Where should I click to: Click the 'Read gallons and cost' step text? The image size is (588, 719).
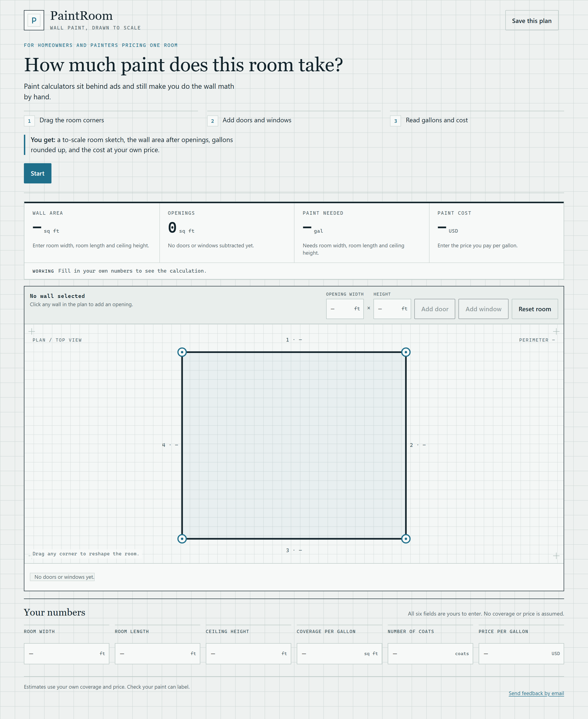click(x=437, y=120)
